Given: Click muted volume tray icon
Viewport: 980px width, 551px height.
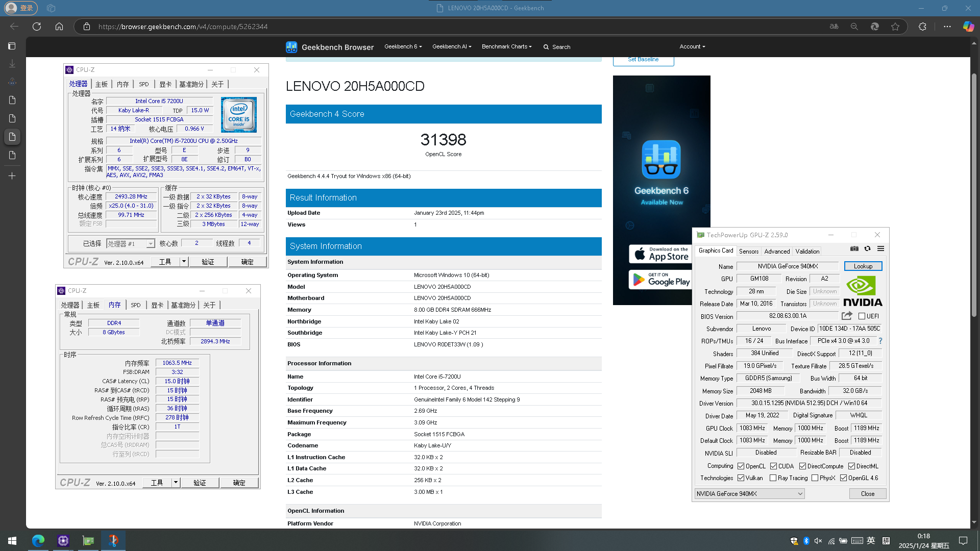Looking at the screenshot, I should (x=818, y=541).
